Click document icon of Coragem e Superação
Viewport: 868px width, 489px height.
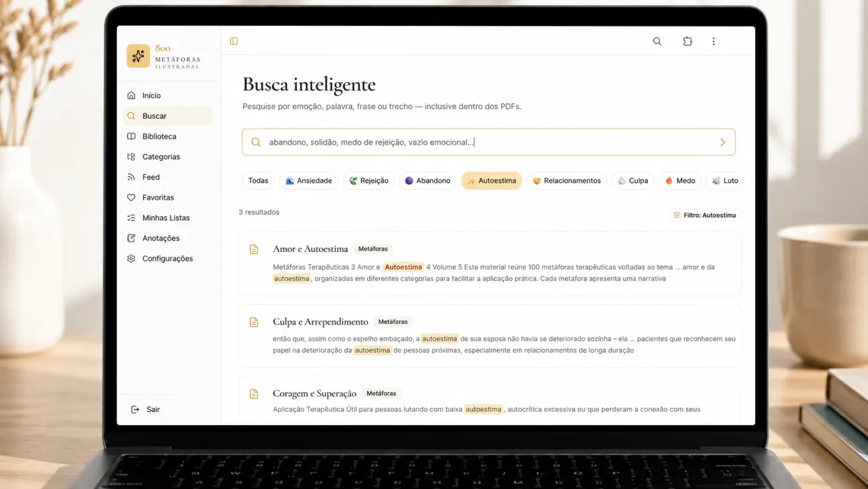coord(254,394)
